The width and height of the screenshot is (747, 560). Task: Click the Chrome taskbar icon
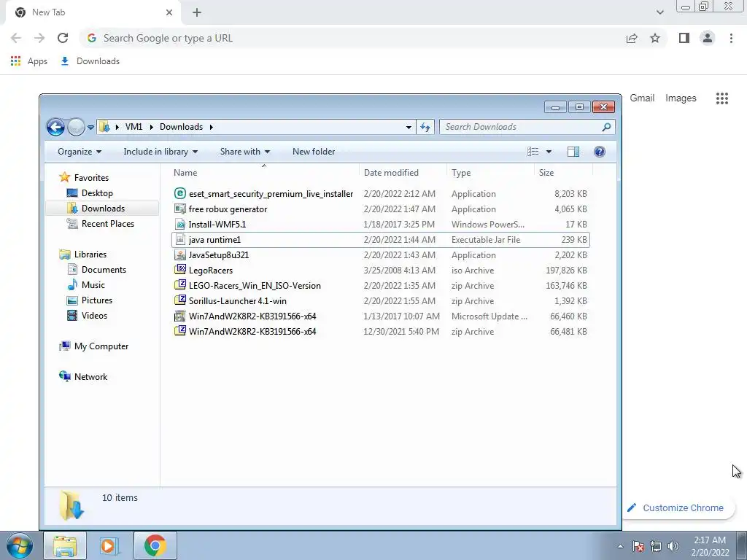click(x=155, y=545)
